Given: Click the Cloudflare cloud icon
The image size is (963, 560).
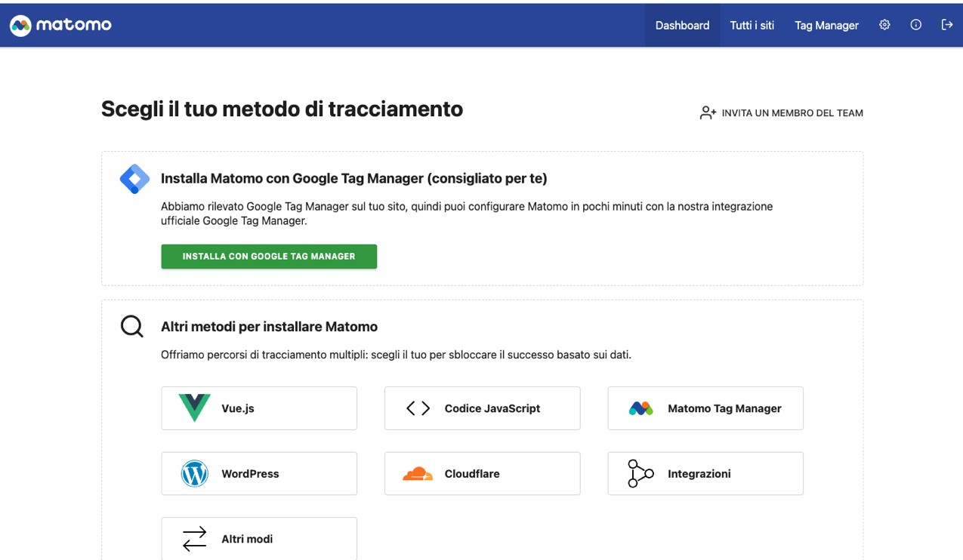Looking at the screenshot, I should [417, 474].
